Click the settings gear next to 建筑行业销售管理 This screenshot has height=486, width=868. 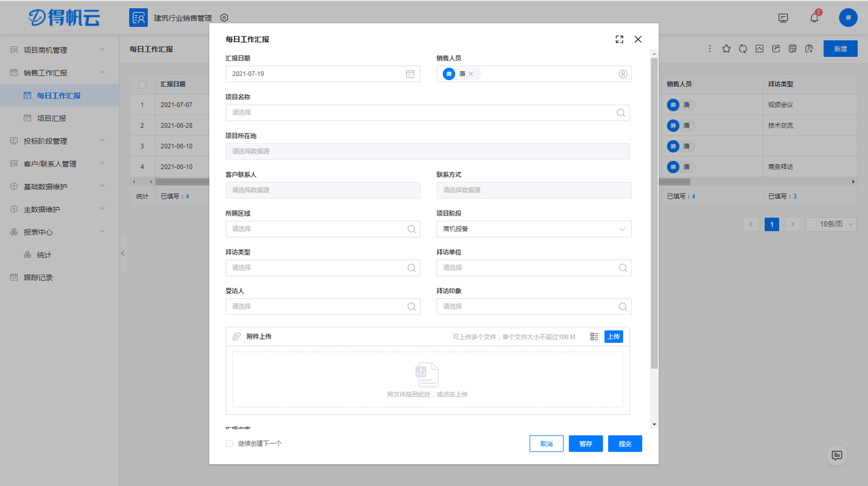point(224,18)
